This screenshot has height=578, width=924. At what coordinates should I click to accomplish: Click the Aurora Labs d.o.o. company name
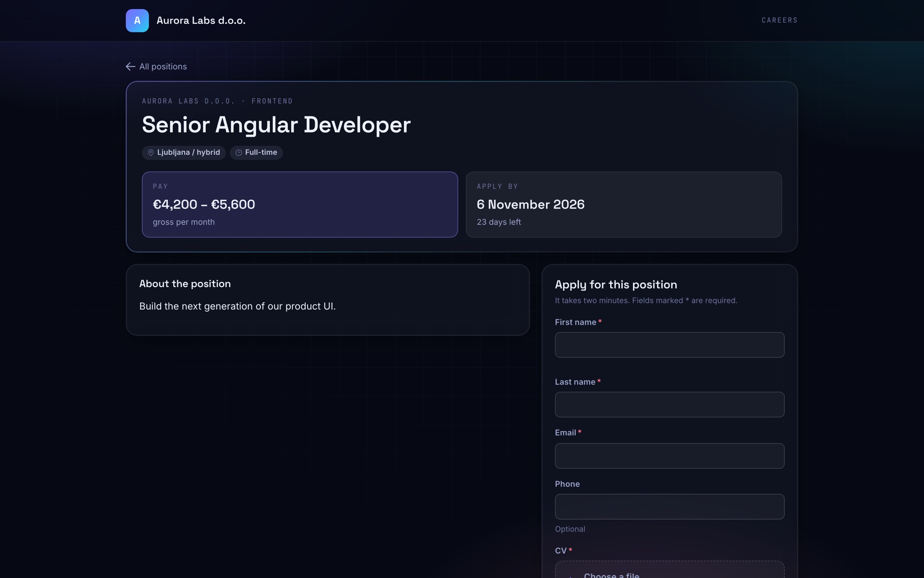coord(201,21)
